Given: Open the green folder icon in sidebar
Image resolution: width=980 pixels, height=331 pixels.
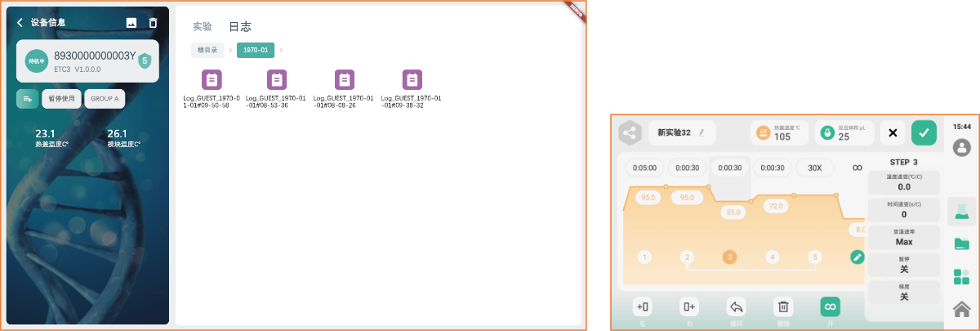Looking at the screenshot, I should (961, 244).
